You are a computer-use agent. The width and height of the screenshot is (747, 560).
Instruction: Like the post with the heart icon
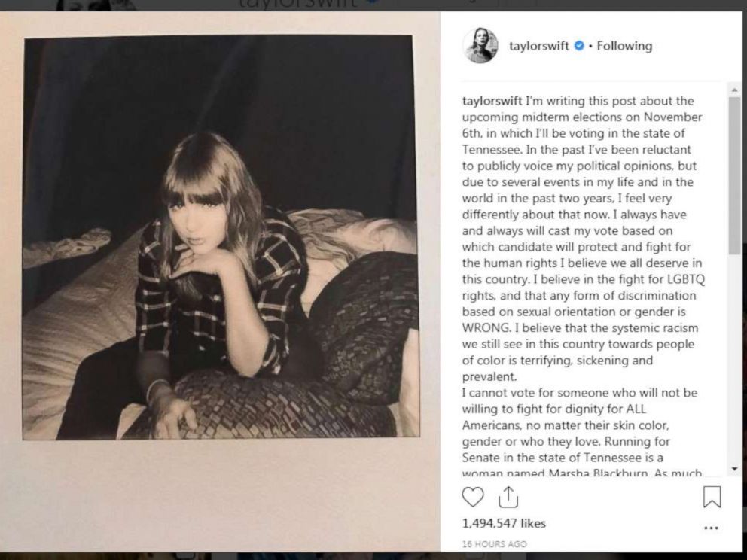tap(473, 497)
